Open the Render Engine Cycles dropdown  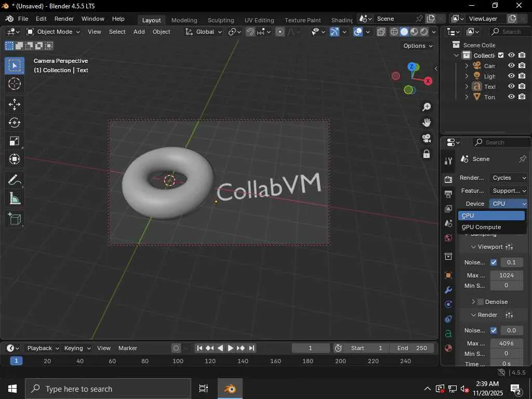(x=509, y=178)
